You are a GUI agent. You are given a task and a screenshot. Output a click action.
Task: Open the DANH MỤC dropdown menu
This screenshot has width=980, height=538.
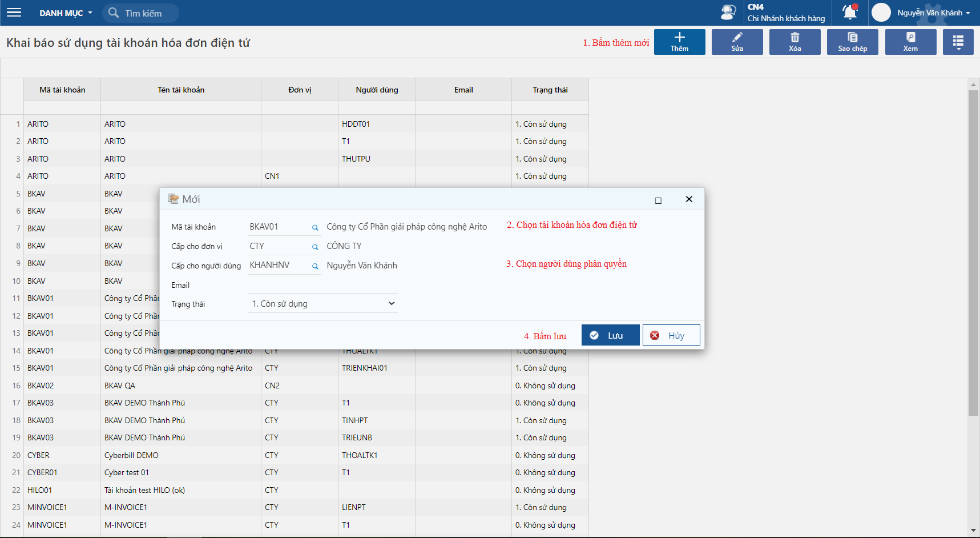click(x=66, y=13)
